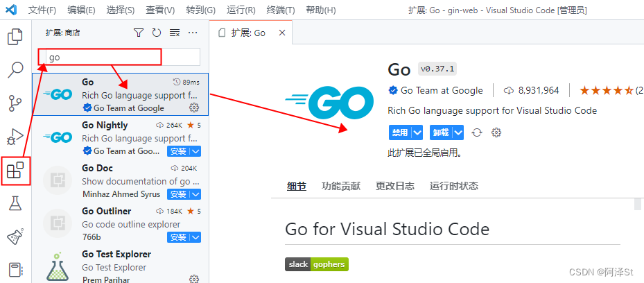
Task: Open the Testing beaker view
Action: tap(16, 203)
